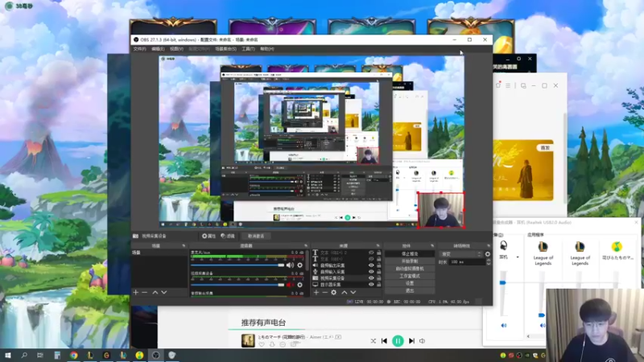The width and height of the screenshot is (644, 362).
Task: Click the 100 ms duration field
Action: [468, 262]
